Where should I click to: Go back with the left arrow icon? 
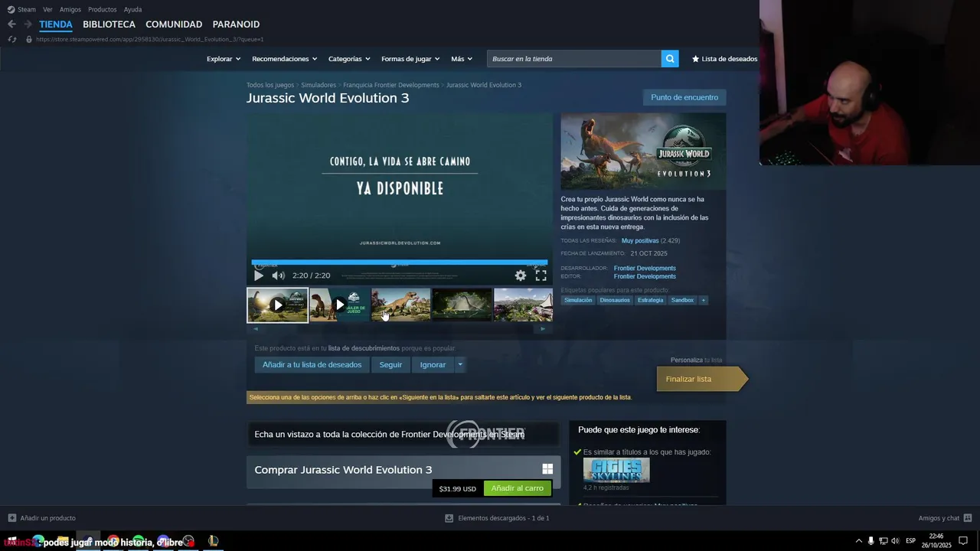11,24
